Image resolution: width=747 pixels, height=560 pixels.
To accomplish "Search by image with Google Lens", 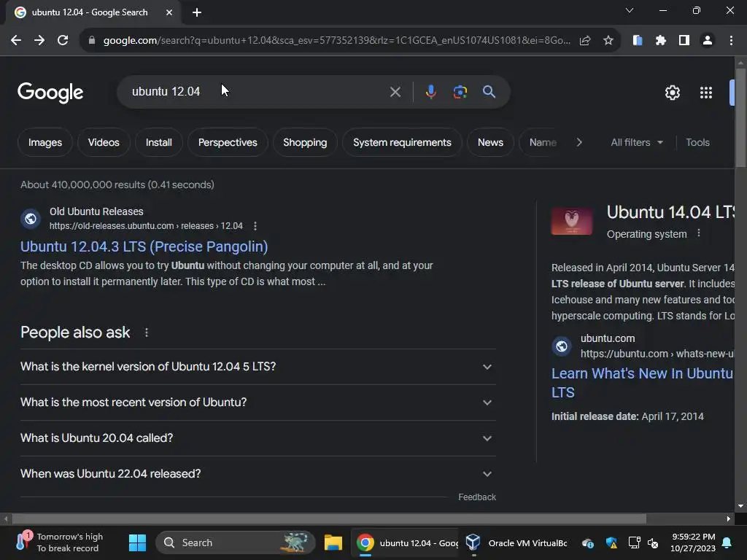I will (x=460, y=91).
